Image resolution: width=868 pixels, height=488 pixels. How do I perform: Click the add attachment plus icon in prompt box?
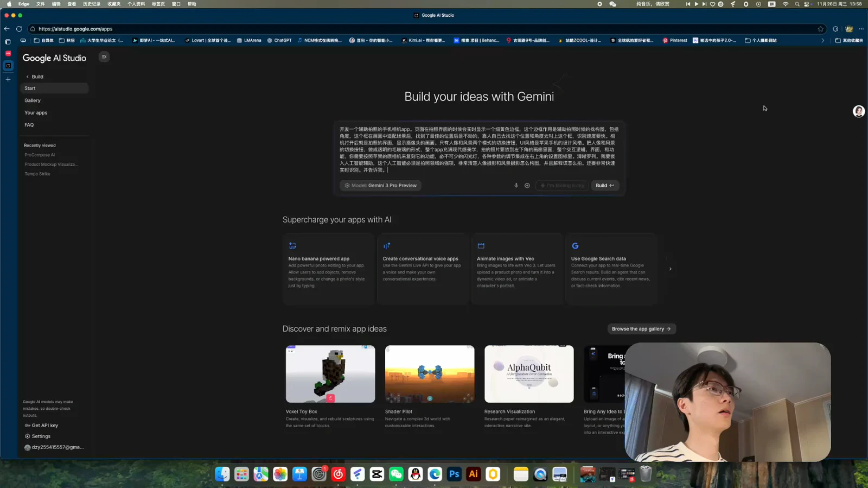pos(527,186)
